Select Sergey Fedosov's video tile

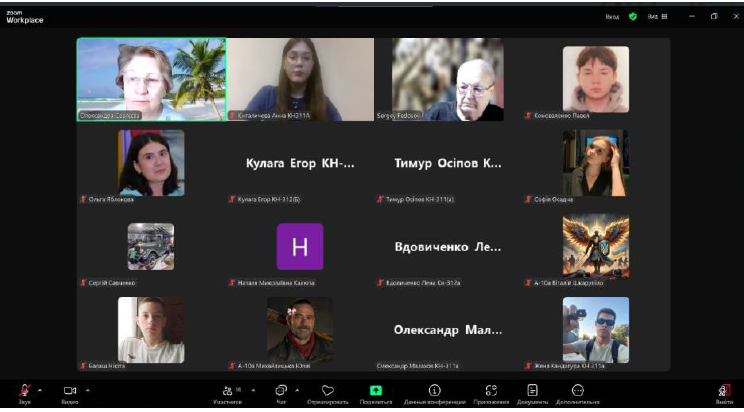[x=448, y=79]
